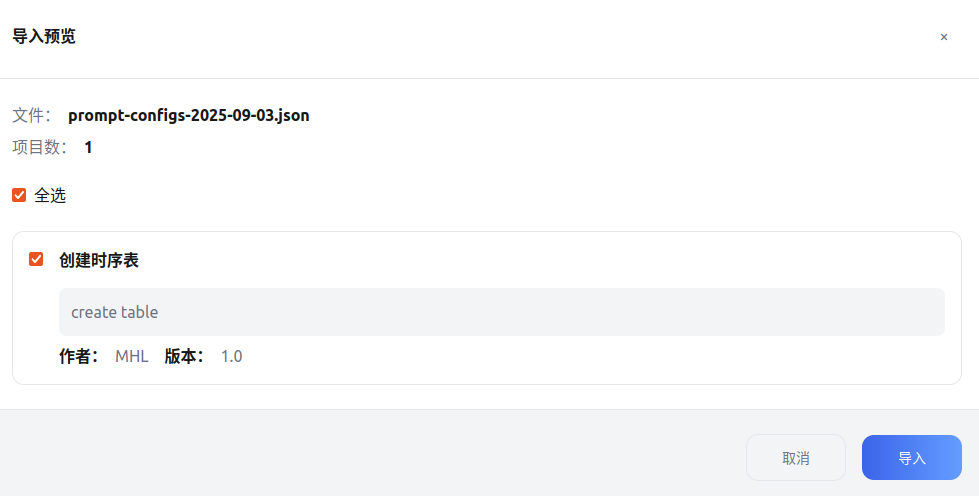Click the 导入 button
Screen dimensions: 979x496
click(x=911, y=458)
